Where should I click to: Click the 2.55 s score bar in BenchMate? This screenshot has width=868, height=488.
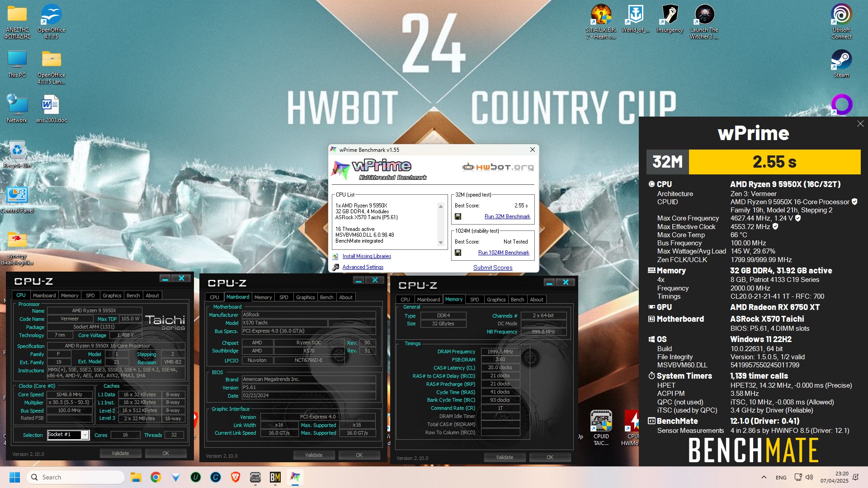click(774, 162)
